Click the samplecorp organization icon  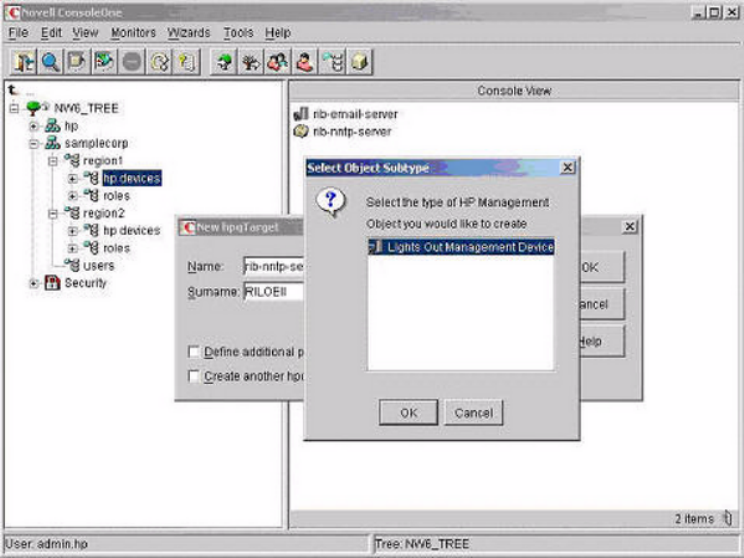[52, 143]
